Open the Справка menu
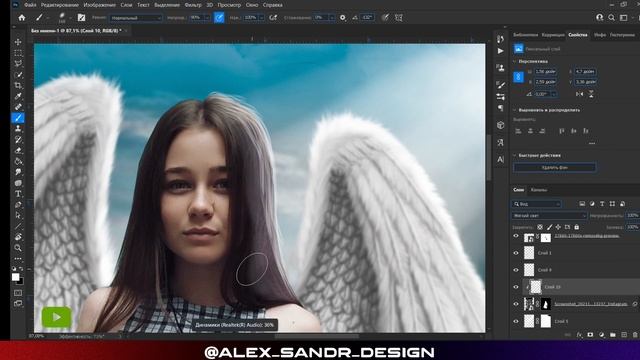Image resolution: width=640 pixels, height=360 pixels. pos(273,5)
